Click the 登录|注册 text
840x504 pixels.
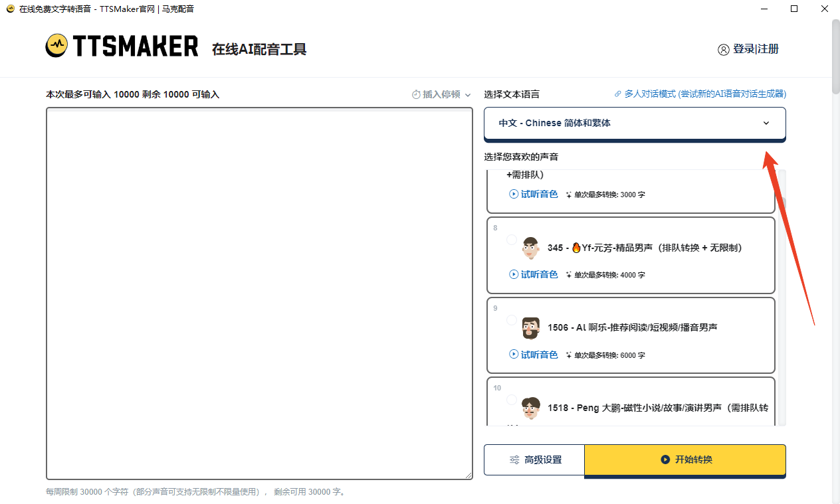[x=756, y=49]
